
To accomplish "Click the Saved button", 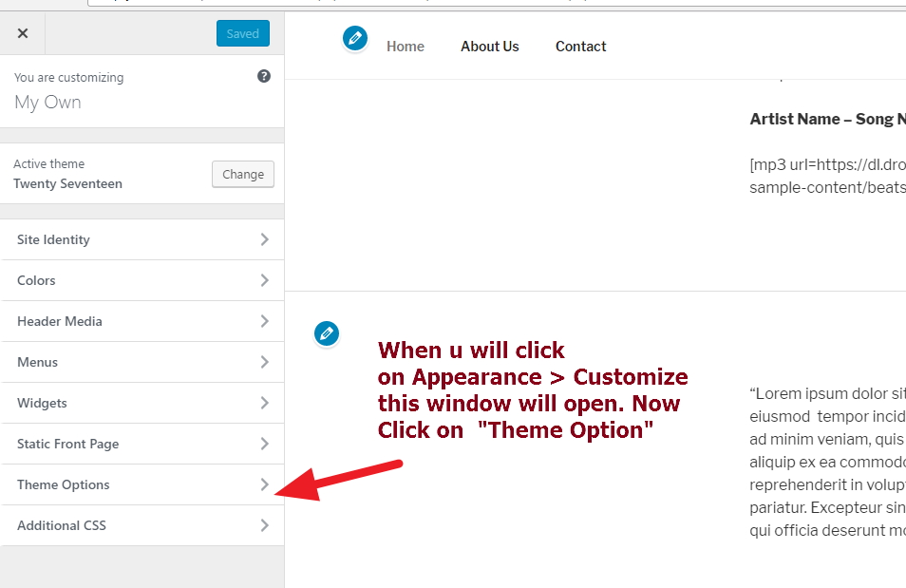I will click(x=242, y=32).
